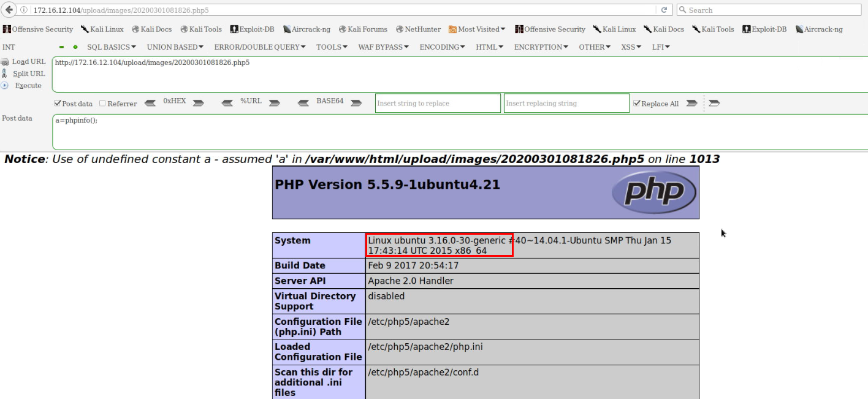
Task: Enable the Referrer checkbox
Action: (102, 103)
